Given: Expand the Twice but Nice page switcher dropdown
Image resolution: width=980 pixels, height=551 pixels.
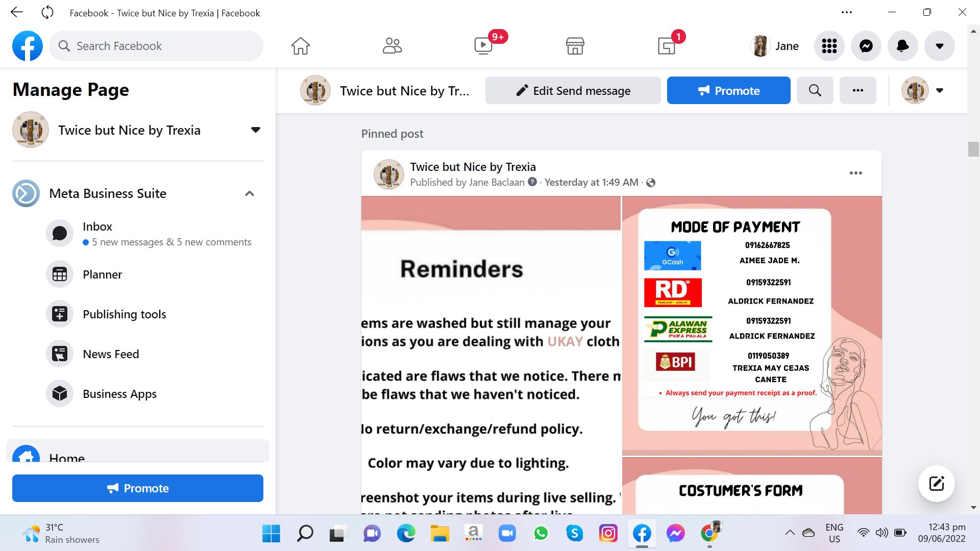Looking at the screenshot, I should tap(256, 130).
